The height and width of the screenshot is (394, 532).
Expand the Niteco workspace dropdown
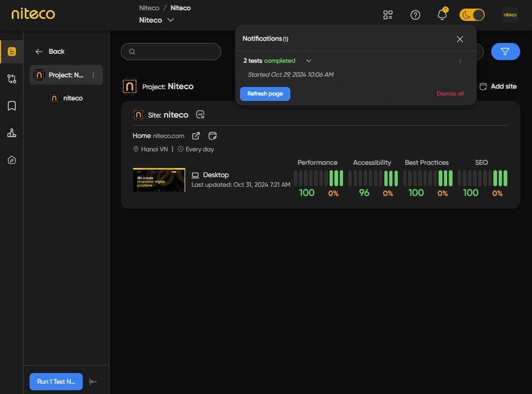click(156, 20)
